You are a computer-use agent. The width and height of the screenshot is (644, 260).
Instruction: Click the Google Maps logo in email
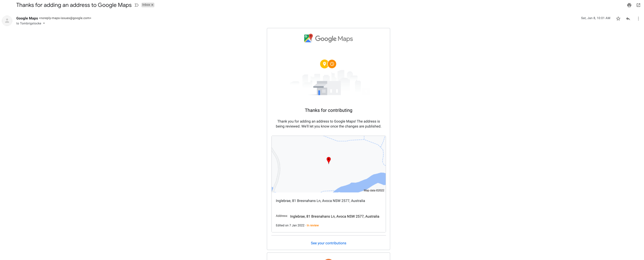328,38
